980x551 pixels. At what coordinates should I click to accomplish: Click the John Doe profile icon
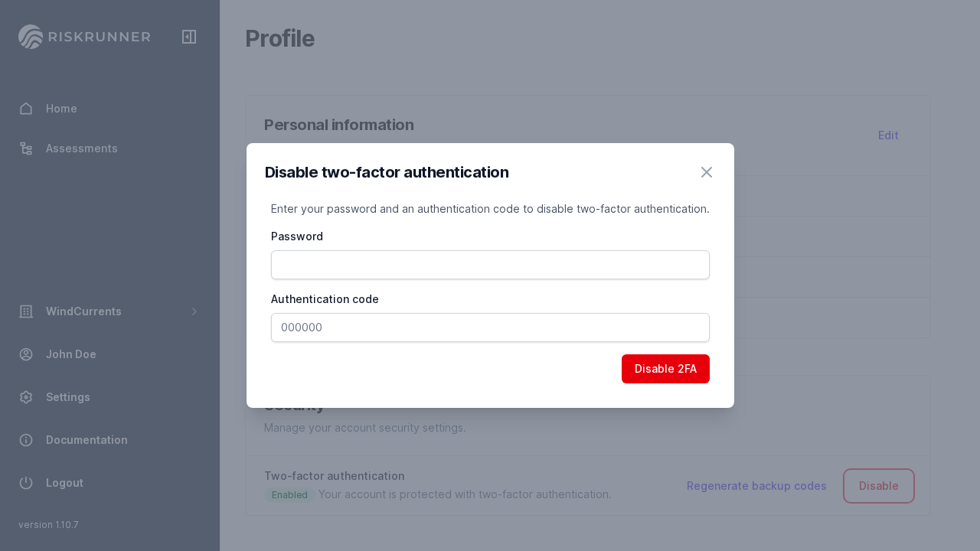pyautogui.click(x=26, y=354)
